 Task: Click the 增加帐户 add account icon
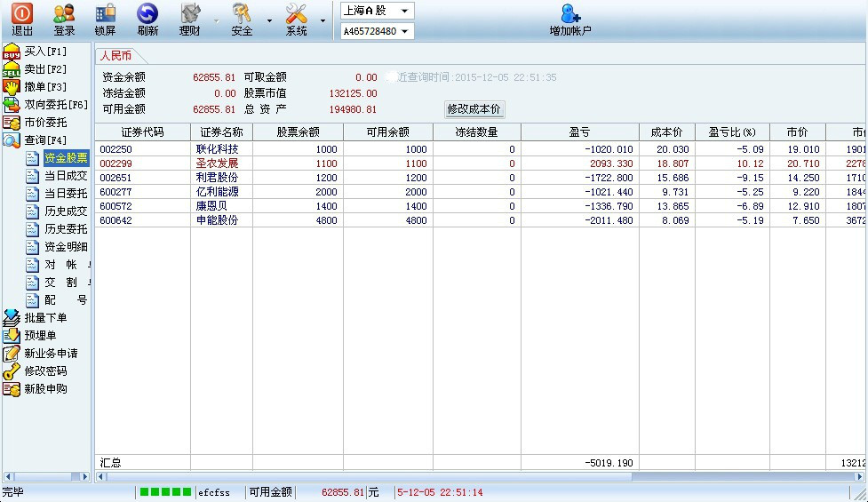(x=570, y=20)
